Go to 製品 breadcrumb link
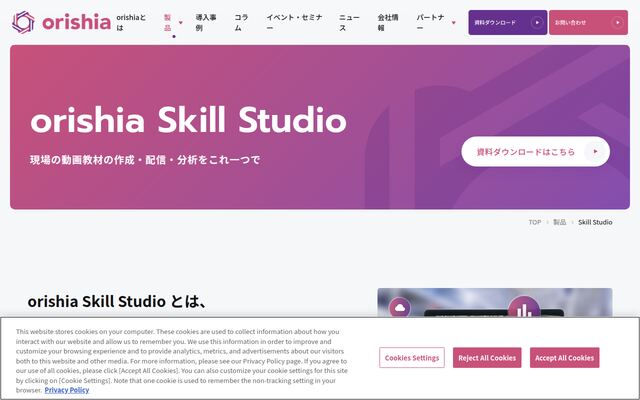The width and height of the screenshot is (640, 400). (x=560, y=222)
